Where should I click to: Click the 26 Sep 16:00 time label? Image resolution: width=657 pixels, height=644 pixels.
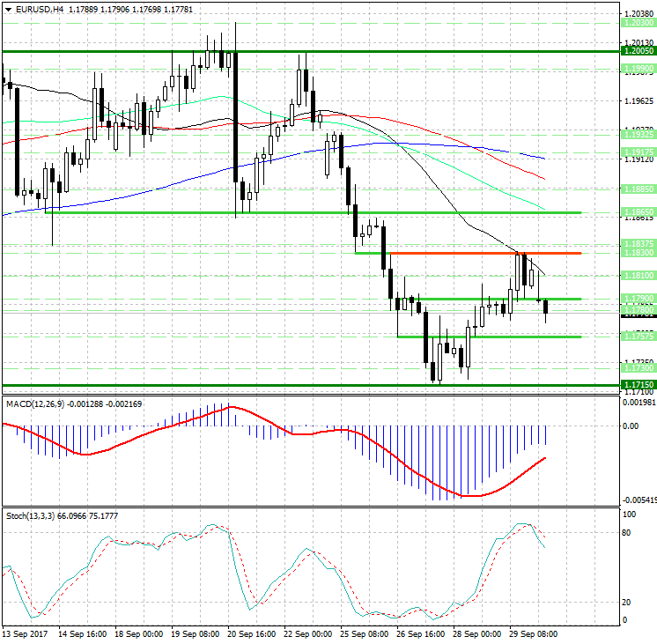(421, 634)
